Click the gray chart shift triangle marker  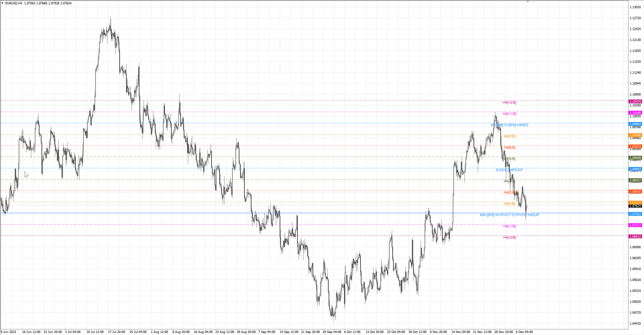(x=528, y=2)
